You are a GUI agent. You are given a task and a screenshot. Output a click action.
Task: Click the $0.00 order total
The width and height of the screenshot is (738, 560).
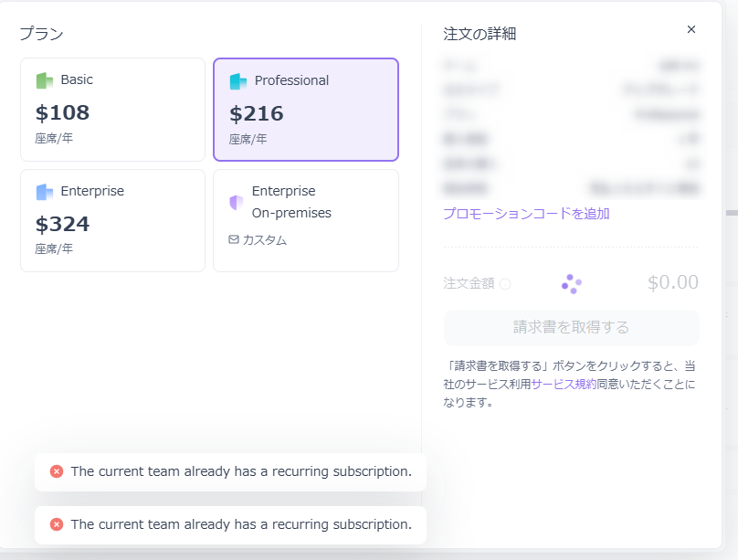point(672,282)
